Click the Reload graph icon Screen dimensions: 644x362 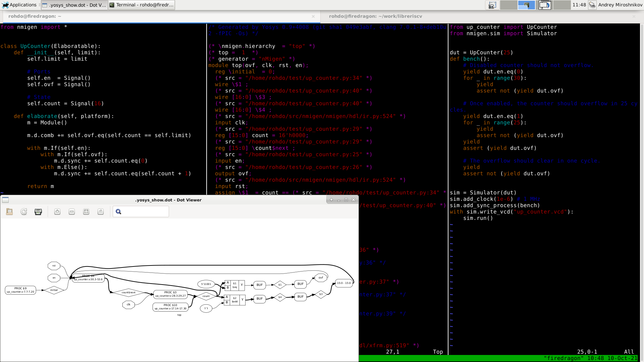[x=24, y=212]
